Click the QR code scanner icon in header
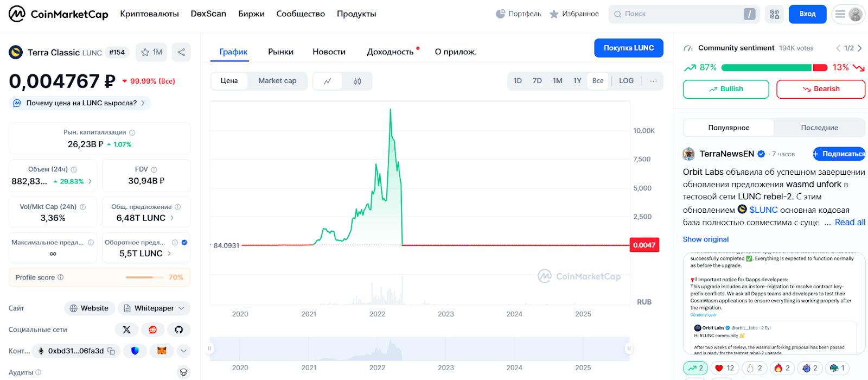 pyautogui.click(x=774, y=14)
